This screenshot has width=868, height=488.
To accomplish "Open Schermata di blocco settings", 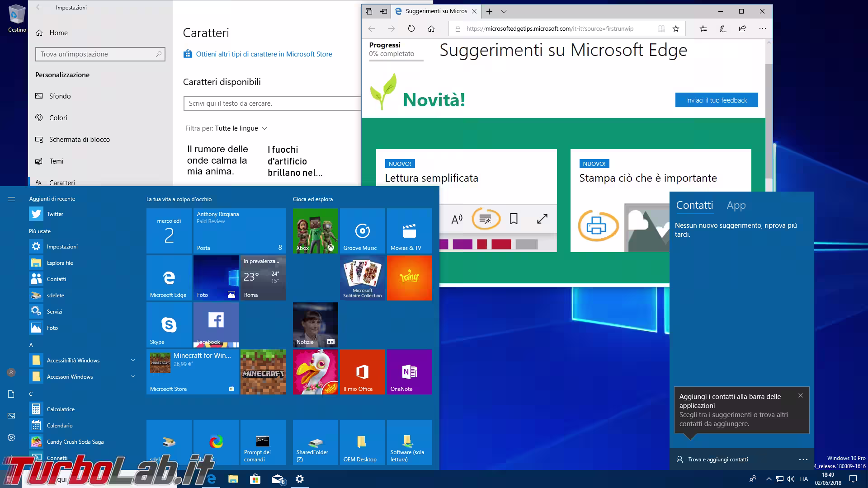I will [100, 140].
